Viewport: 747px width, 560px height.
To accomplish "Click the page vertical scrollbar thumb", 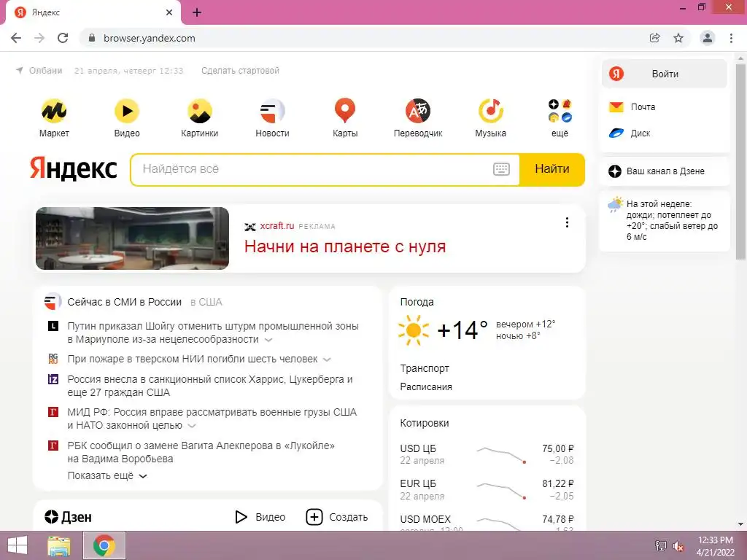I will click(x=740, y=162).
